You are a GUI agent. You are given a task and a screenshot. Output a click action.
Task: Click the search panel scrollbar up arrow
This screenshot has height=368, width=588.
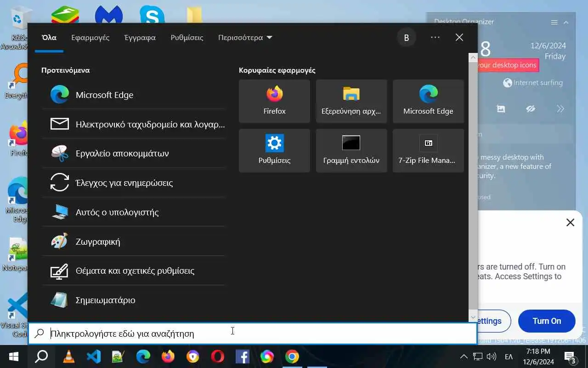tap(473, 57)
